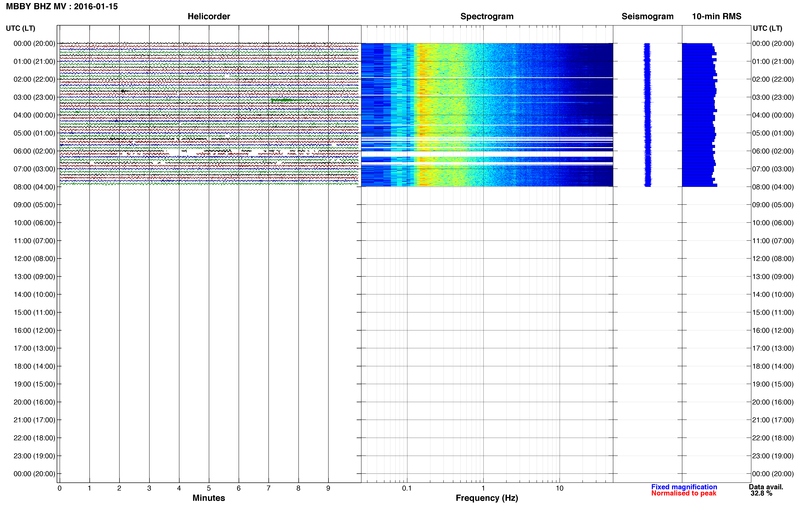Click the blue seismogram trace

tap(648, 115)
